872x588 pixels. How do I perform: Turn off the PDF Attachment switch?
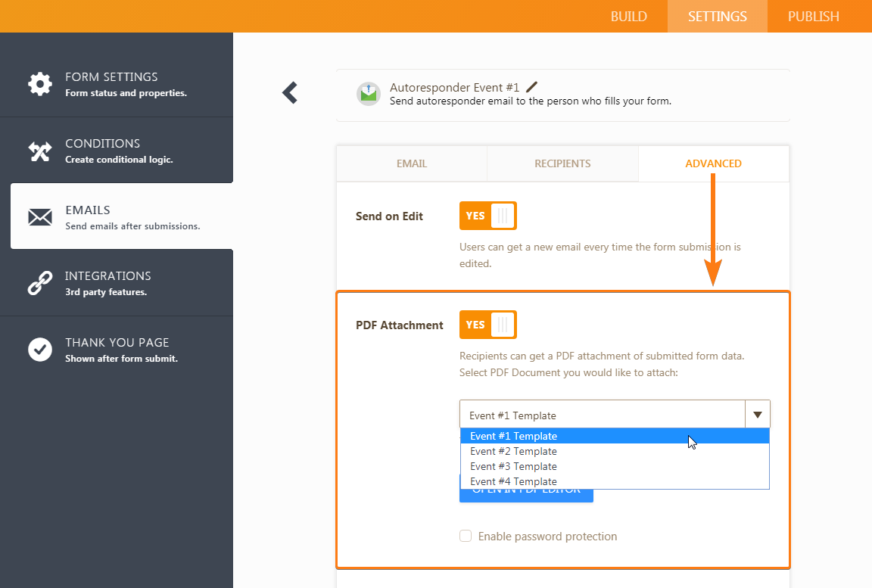click(x=487, y=325)
